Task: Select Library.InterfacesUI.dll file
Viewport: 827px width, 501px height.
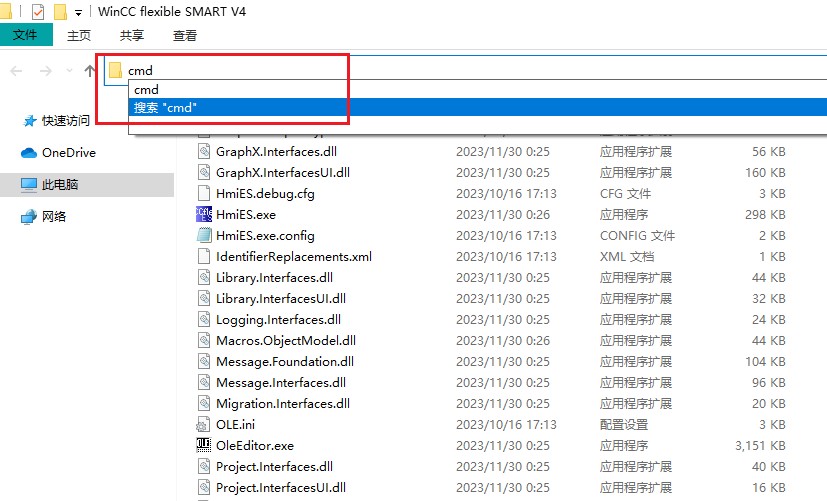Action: [281, 299]
